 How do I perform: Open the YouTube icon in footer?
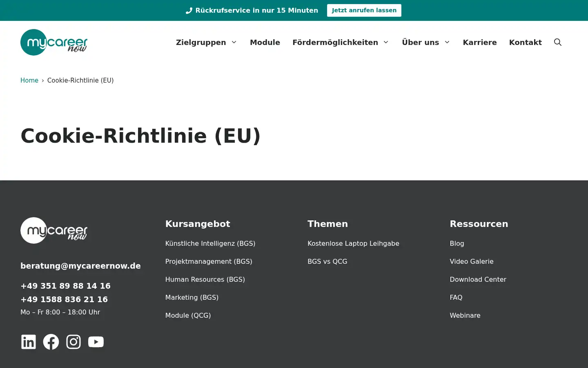click(x=96, y=342)
